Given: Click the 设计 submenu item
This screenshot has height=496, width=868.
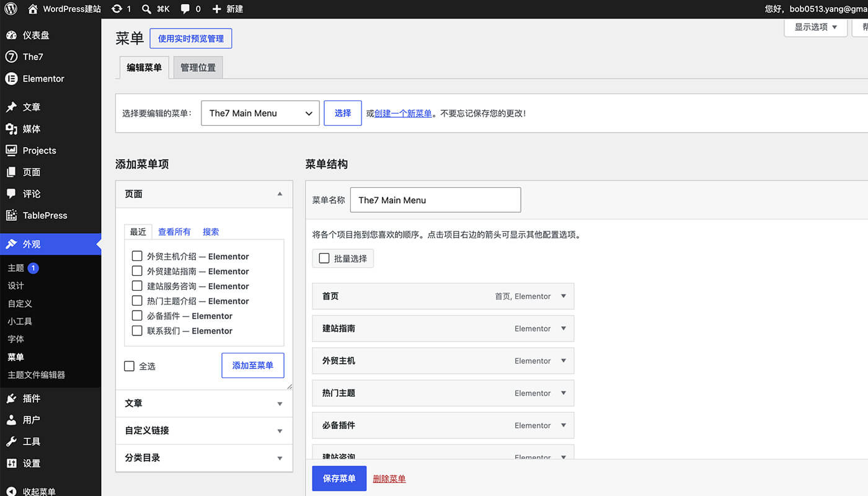Looking at the screenshot, I should (x=15, y=286).
